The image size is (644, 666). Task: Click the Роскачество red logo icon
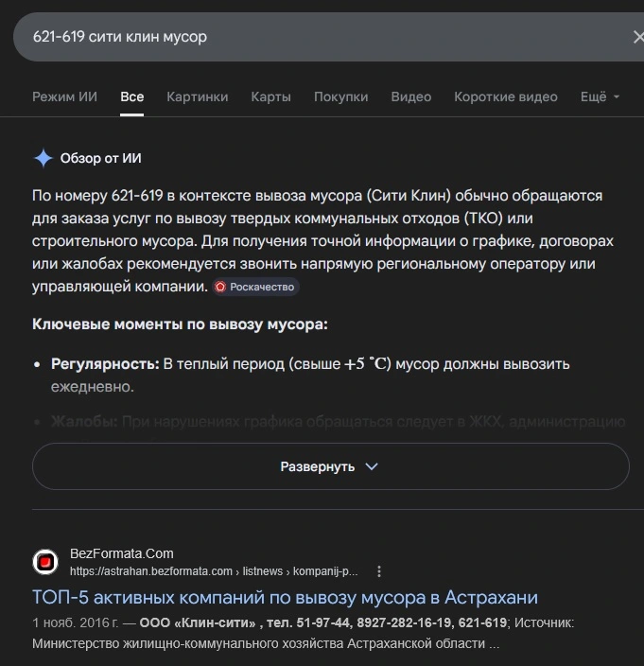(220, 287)
